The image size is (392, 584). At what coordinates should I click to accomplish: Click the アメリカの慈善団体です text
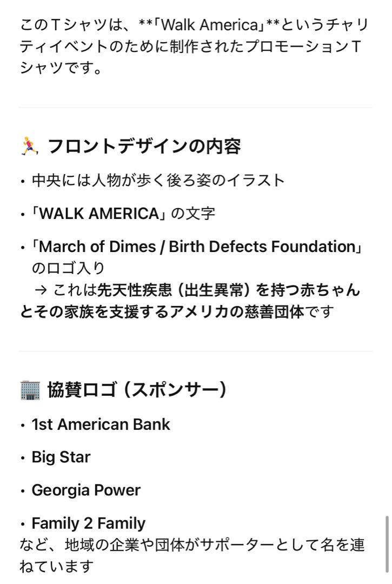(251, 312)
